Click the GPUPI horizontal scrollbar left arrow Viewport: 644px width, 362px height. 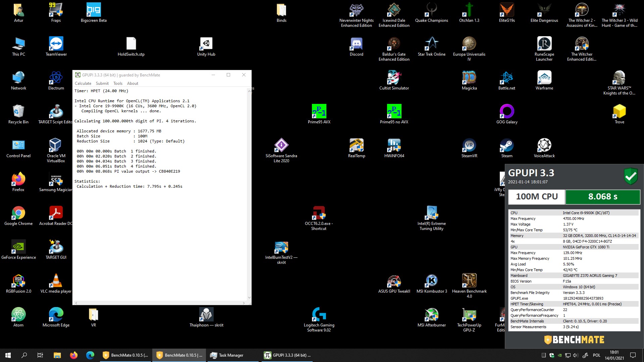pyautogui.click(x=76, y=303)
